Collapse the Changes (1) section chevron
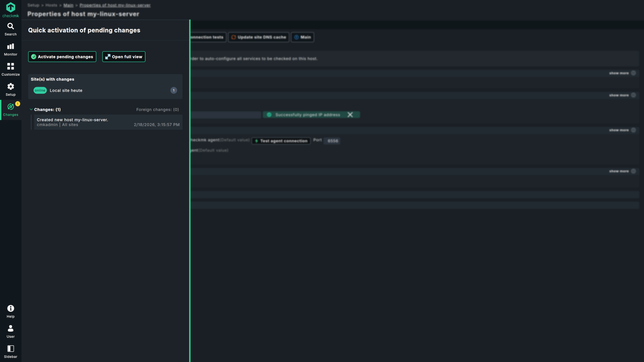 pyautogui.click(x=31, y=110)
